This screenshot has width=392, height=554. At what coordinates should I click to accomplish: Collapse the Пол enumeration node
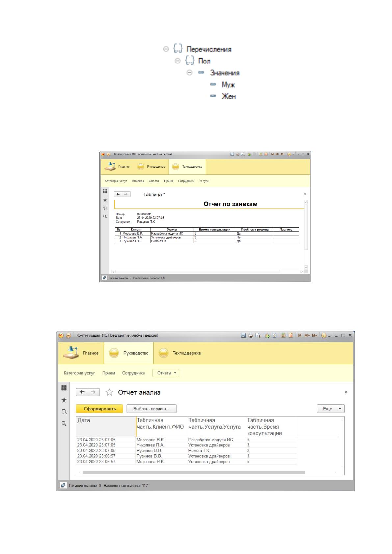point(178,61)
